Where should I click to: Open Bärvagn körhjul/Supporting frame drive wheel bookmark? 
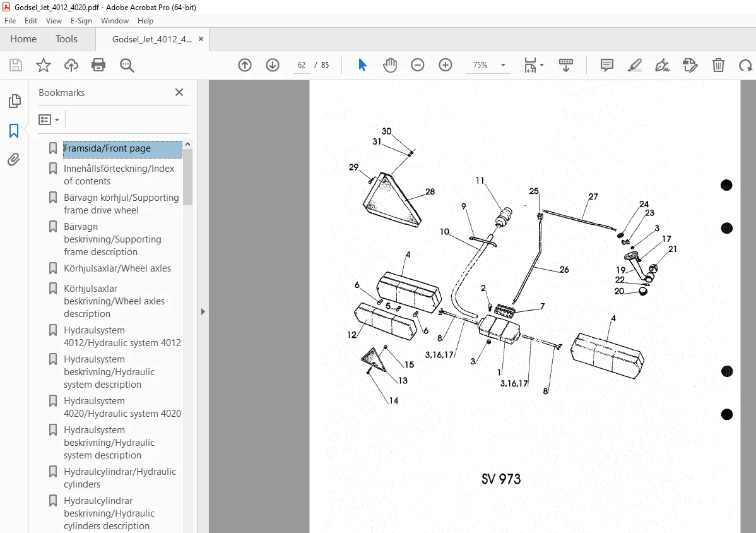click(x=121, y=204)
